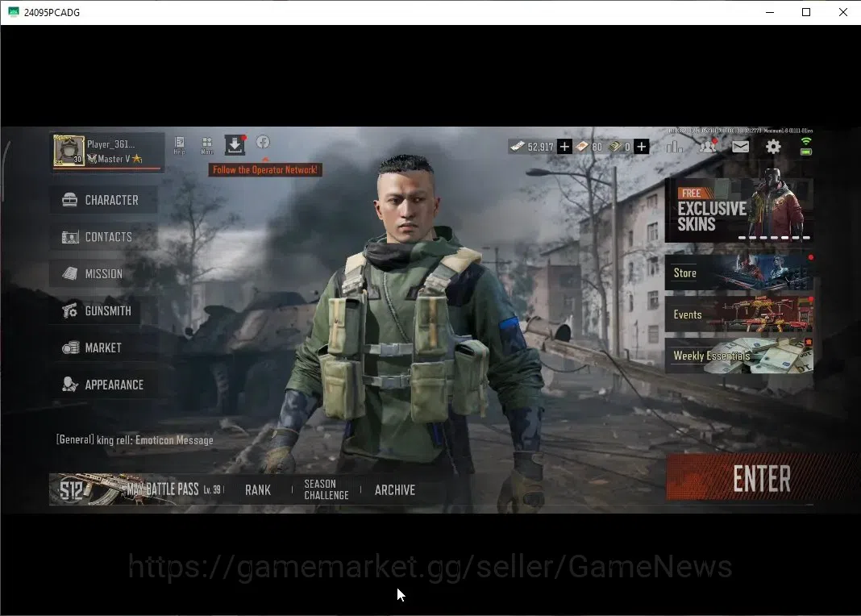The width and height of the screenshot is (861, 616).
Task: Click the plus button after 0 tickets
Action: click(x=642, y=147)
